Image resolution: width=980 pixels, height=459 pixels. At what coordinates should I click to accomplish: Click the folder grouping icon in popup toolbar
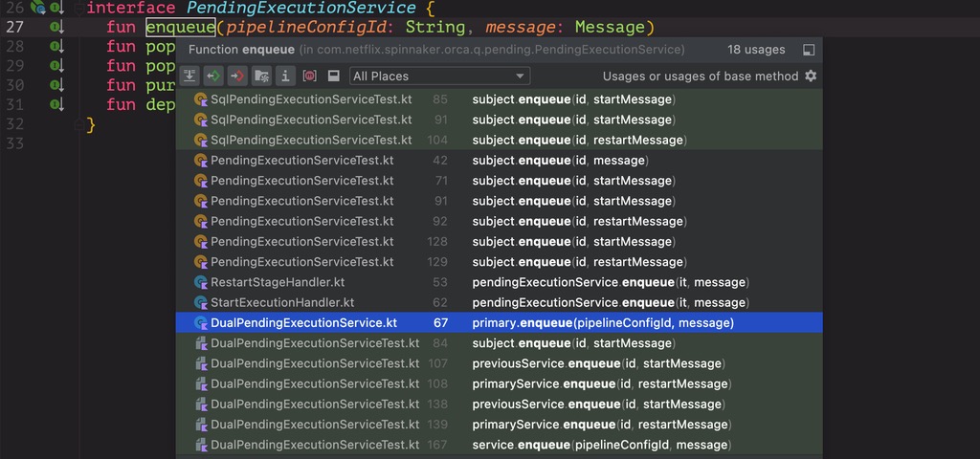coord(261,76)
